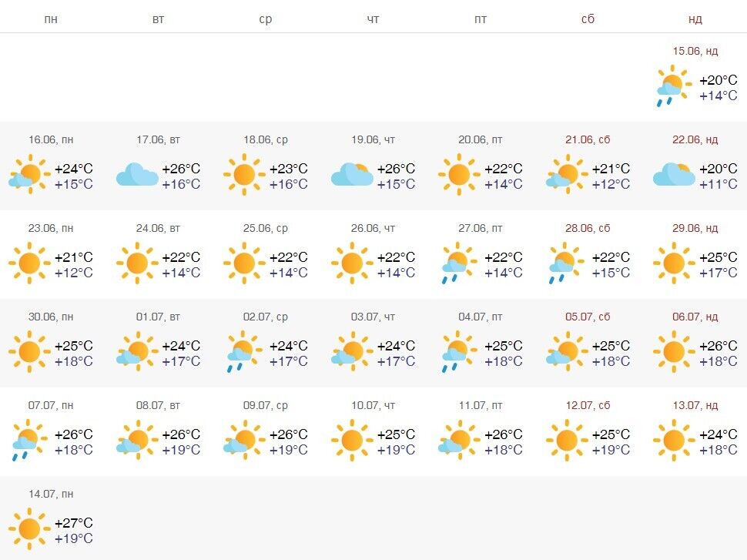Open the 13.07, нд date label

point(695,406)
